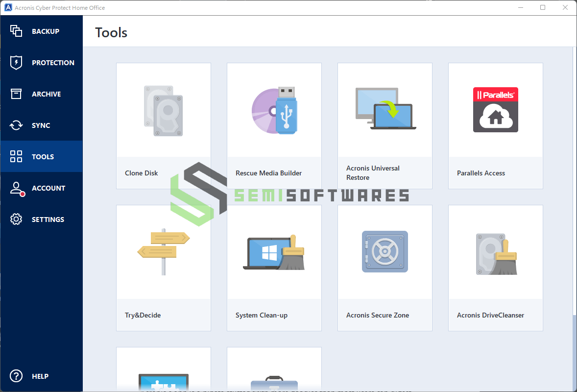577x392 pixels.
Task: Click the Acronis Secure Zone label
Action: [x=378, y=315]
